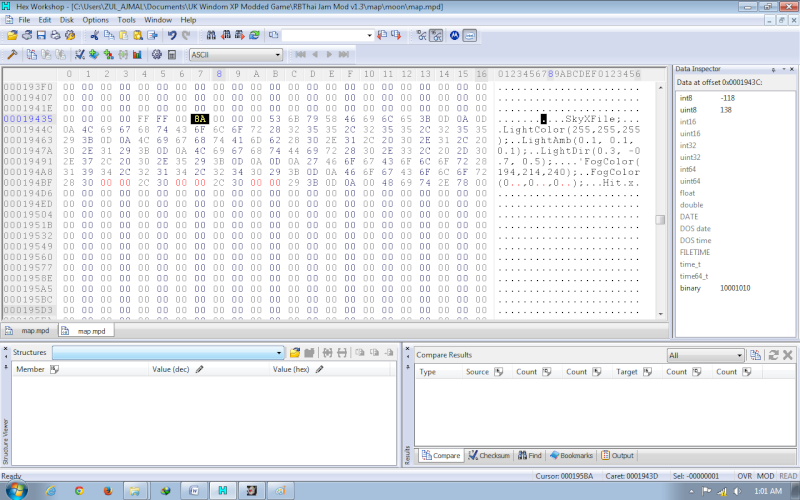
Task: Open the ASCII encoding dropdown
Action: 278,55
